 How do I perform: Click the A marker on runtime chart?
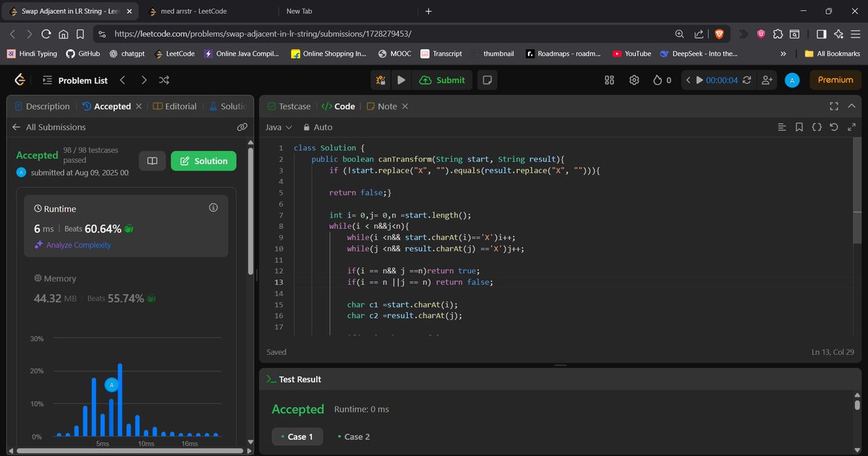coord(111,385)
